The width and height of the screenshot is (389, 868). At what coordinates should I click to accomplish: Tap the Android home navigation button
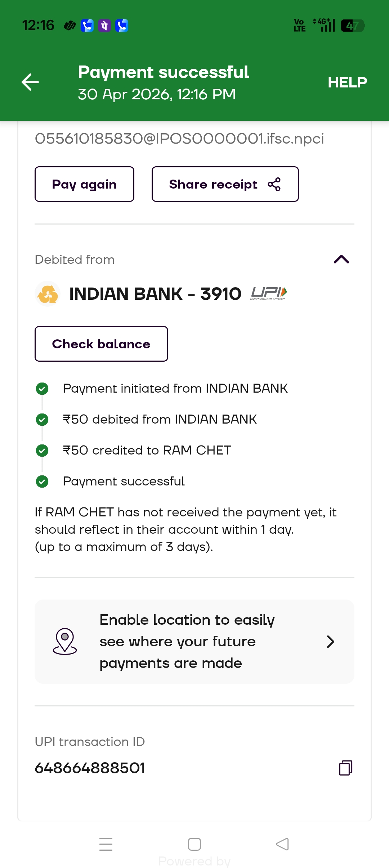[194, 844]
